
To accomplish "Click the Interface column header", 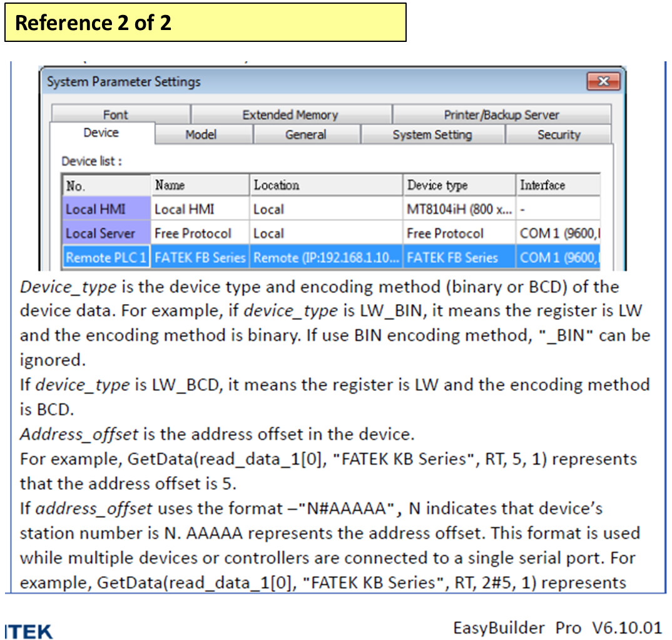I will (x=558, y=185).
